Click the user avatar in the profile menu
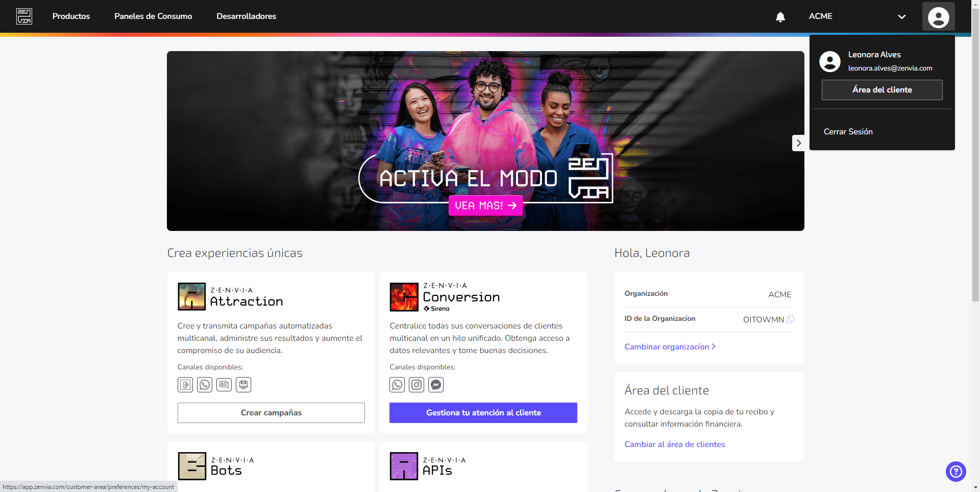The width and height of the screenshot is (980, 492). (830, 61)
